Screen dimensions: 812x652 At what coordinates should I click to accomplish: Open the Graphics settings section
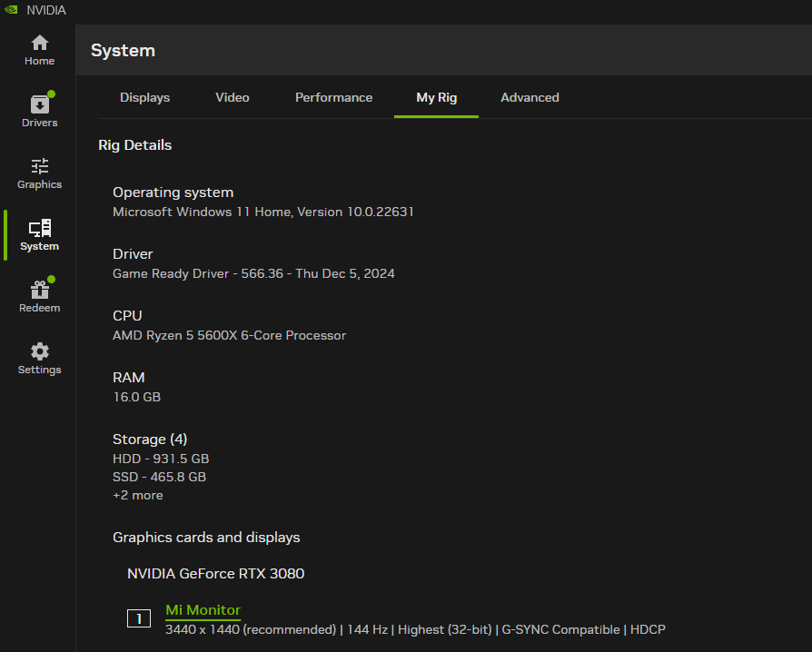click(39, 173)
